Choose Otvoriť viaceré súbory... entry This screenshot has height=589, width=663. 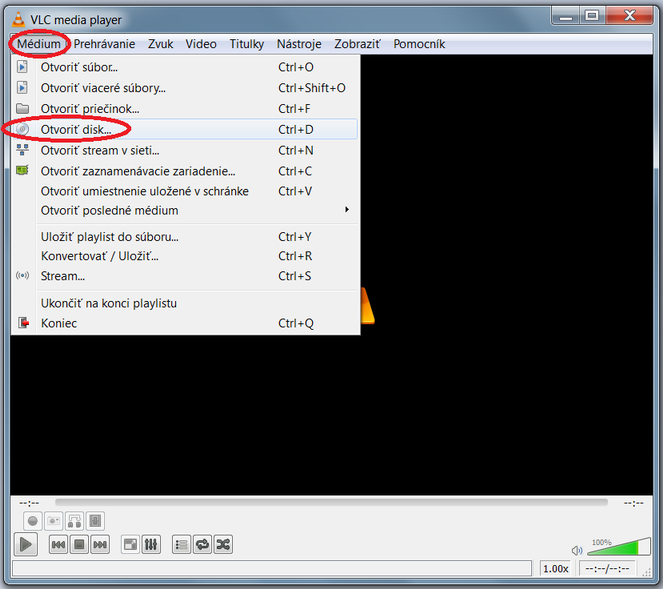tap(185, 88)
